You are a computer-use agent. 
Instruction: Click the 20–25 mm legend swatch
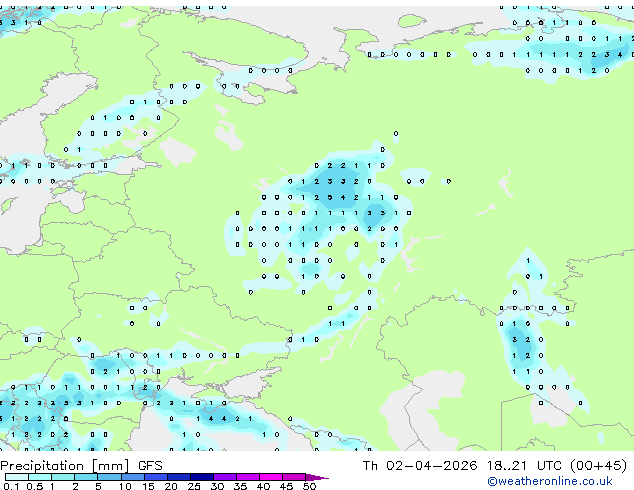pos(179,477)
